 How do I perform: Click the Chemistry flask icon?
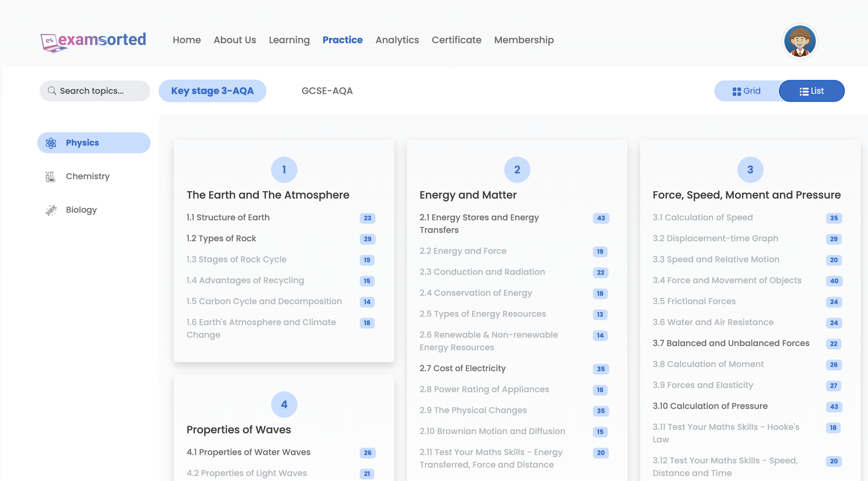click(51, 176)
